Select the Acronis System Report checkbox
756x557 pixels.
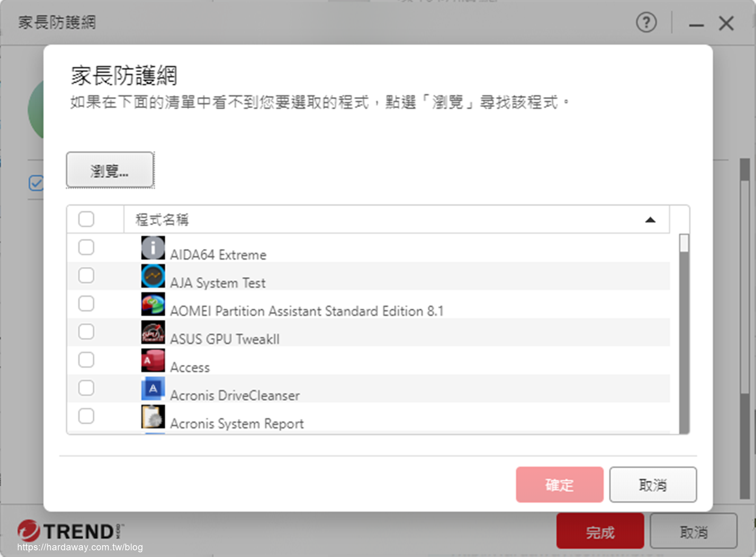pyautogui.click(x=86, y=416)
